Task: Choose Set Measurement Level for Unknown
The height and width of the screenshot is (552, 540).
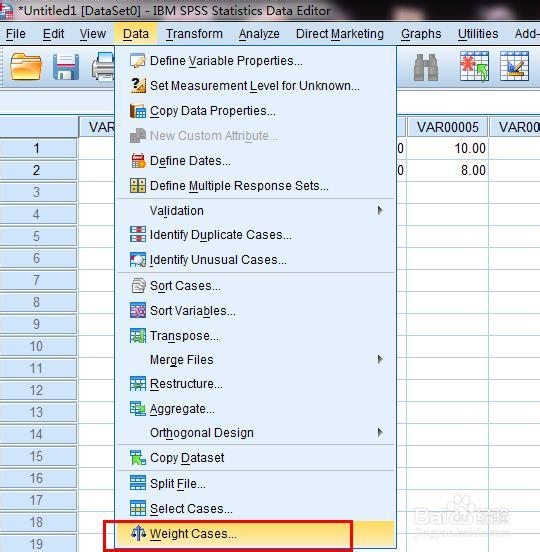Action: 256,86
